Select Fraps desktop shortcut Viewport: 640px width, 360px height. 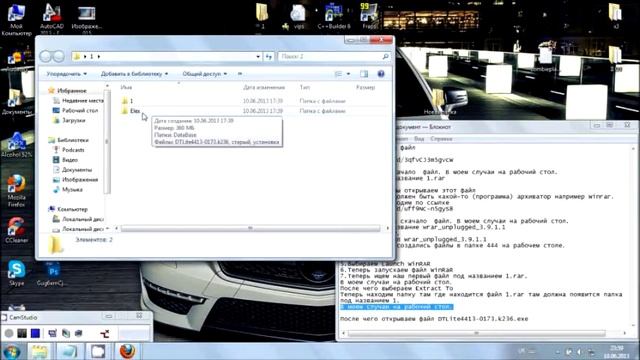tap(369, 16)
